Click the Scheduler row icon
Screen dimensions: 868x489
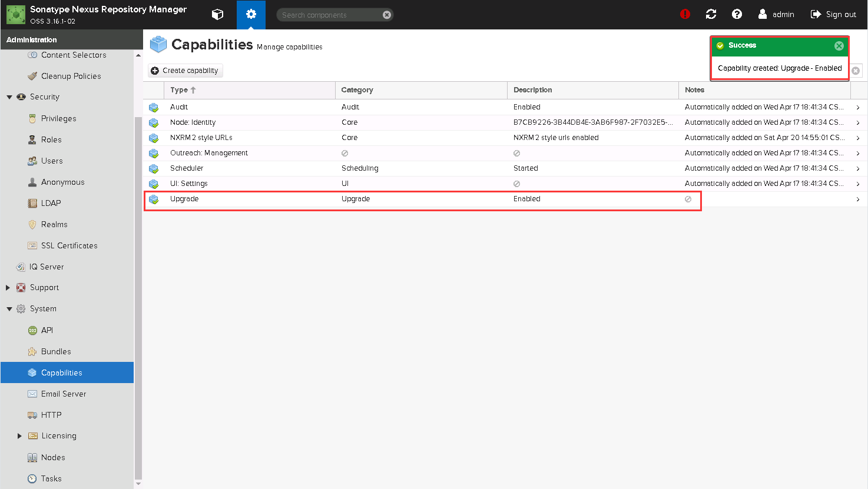(x=154, y=168)
